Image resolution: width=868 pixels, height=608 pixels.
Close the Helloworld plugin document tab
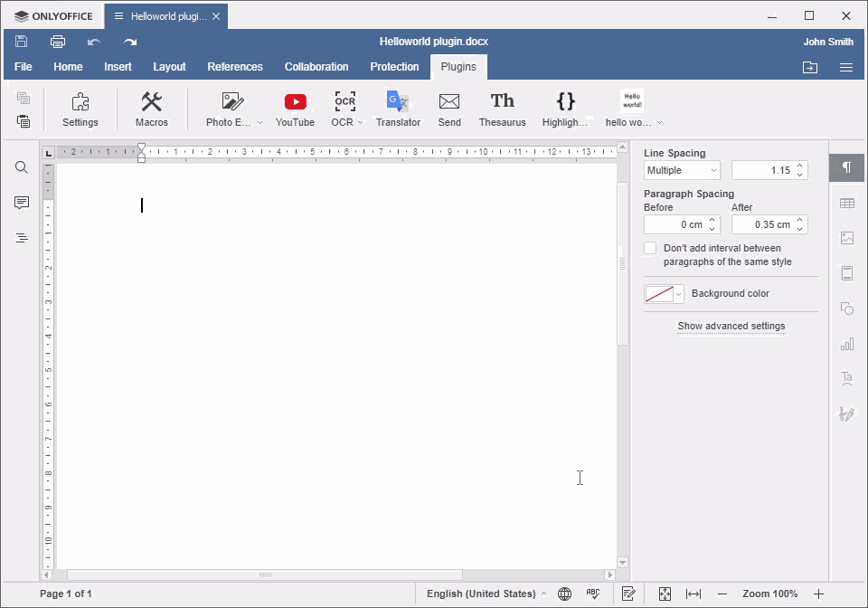point(216,16)
